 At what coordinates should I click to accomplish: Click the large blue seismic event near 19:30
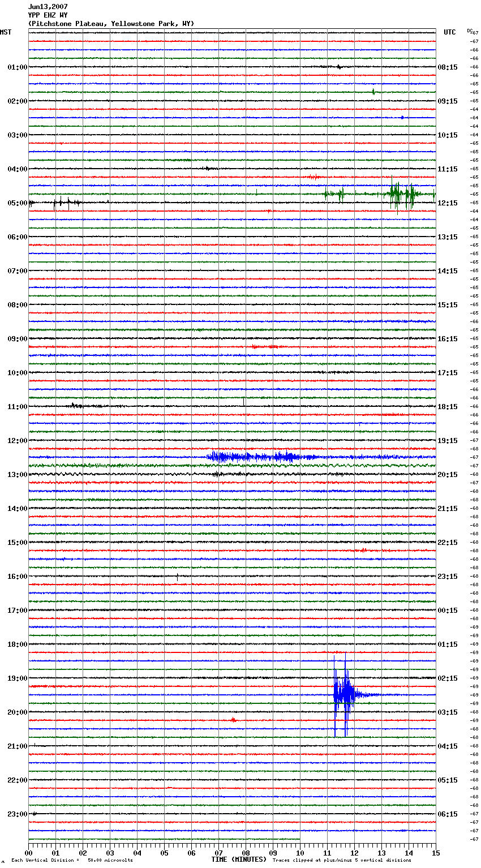[x=344, y=694]
